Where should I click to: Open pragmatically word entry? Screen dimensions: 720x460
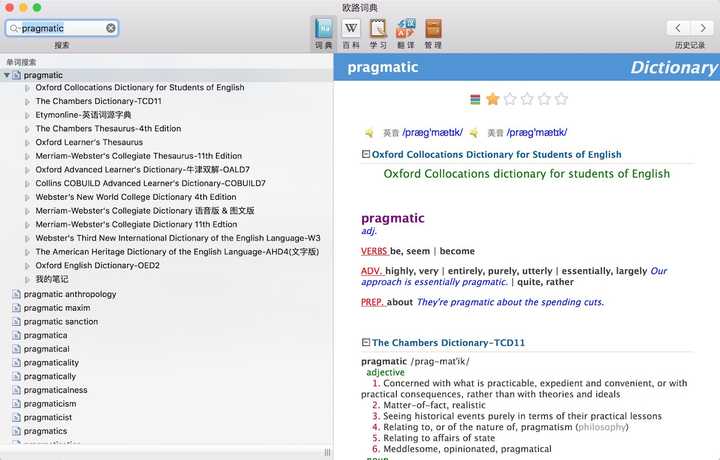(x=50, y=376)
